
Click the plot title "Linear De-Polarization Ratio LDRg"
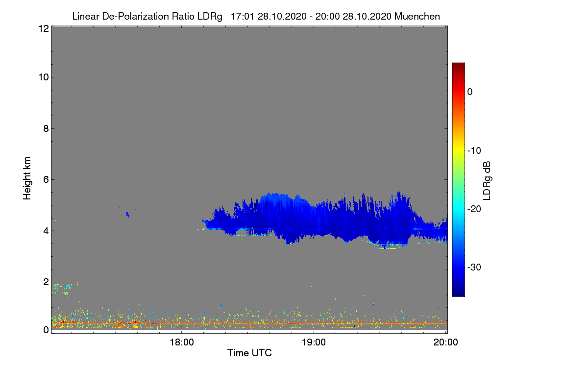(147, 16)
